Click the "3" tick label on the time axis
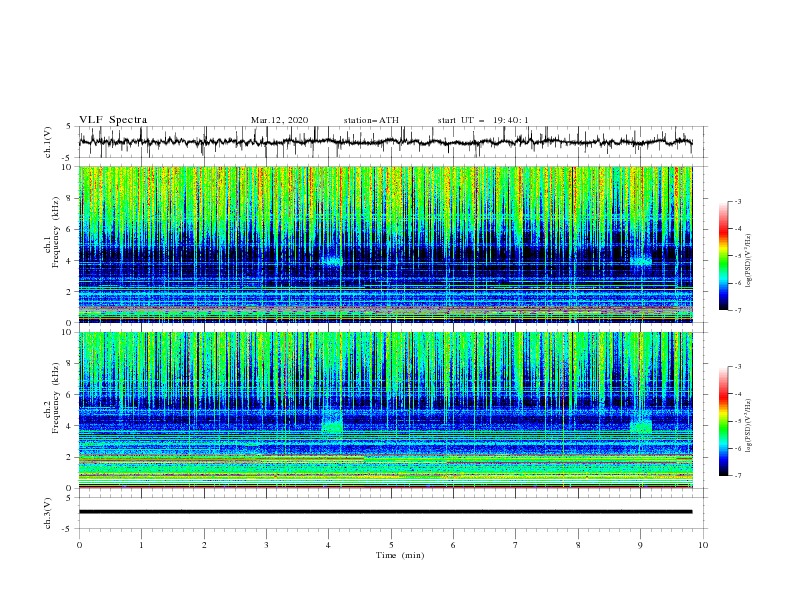 266,545
